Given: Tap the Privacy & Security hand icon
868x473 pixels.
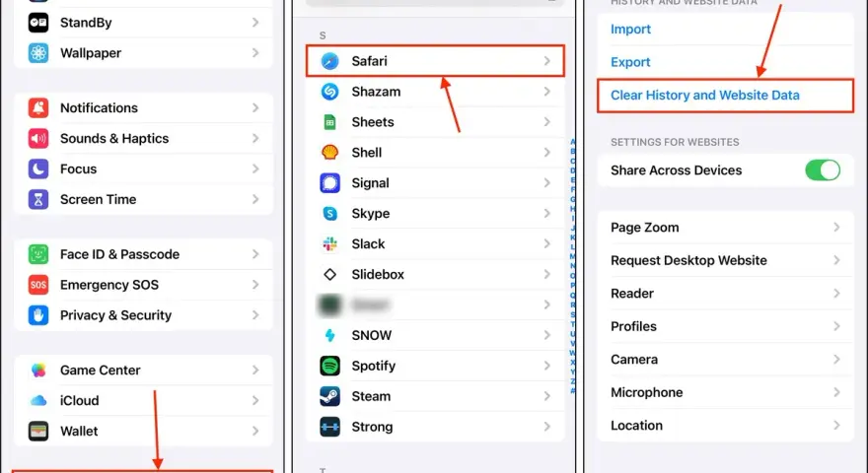Looking at the screenshot, I should coord(38,315).
